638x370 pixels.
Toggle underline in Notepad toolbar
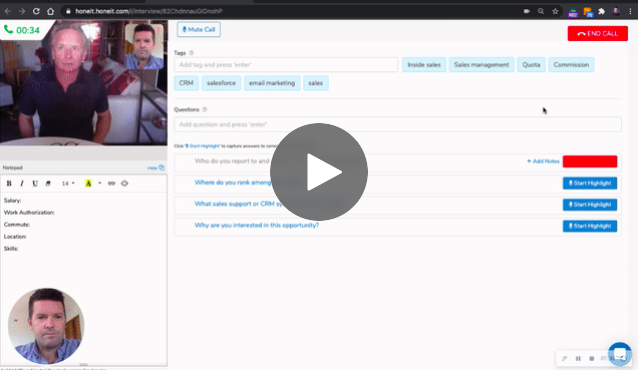pos(35,184)
